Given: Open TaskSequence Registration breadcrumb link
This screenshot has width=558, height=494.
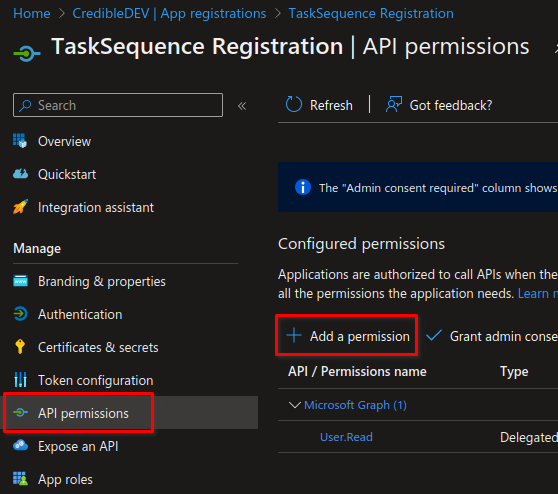Looking at the screenshot, I should point(371,14).
